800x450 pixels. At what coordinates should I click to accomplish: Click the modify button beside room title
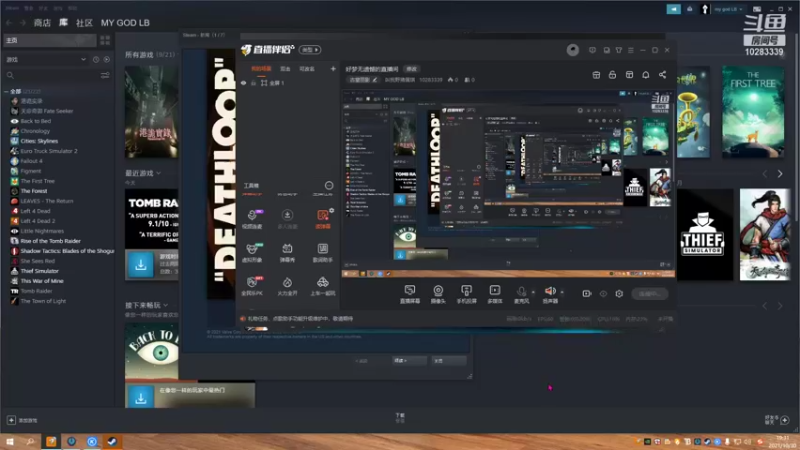click(411, 69)
